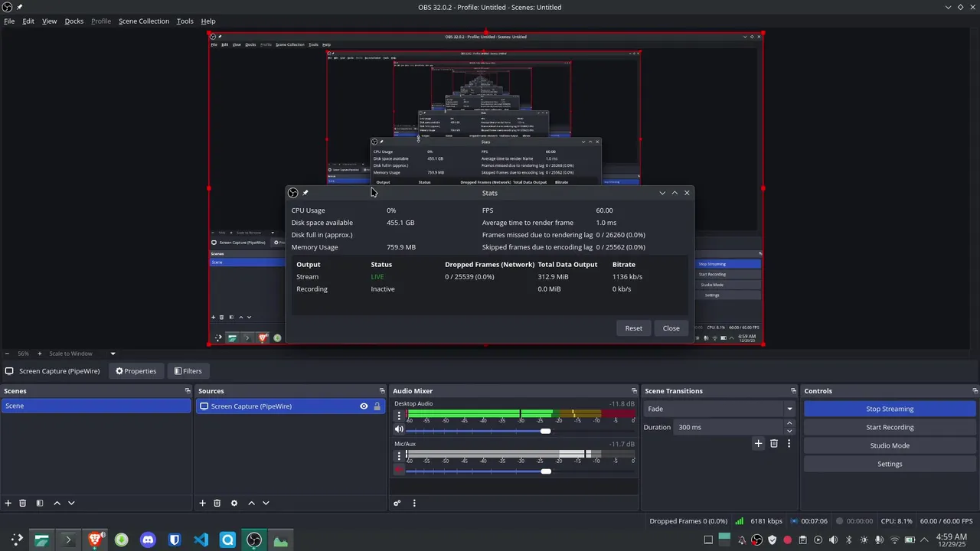This screenshot has width=980, height=551.
Task: Click 'Dropped Frames 0 (0.0%)' in status bar
Action: (x=688, y=521)
